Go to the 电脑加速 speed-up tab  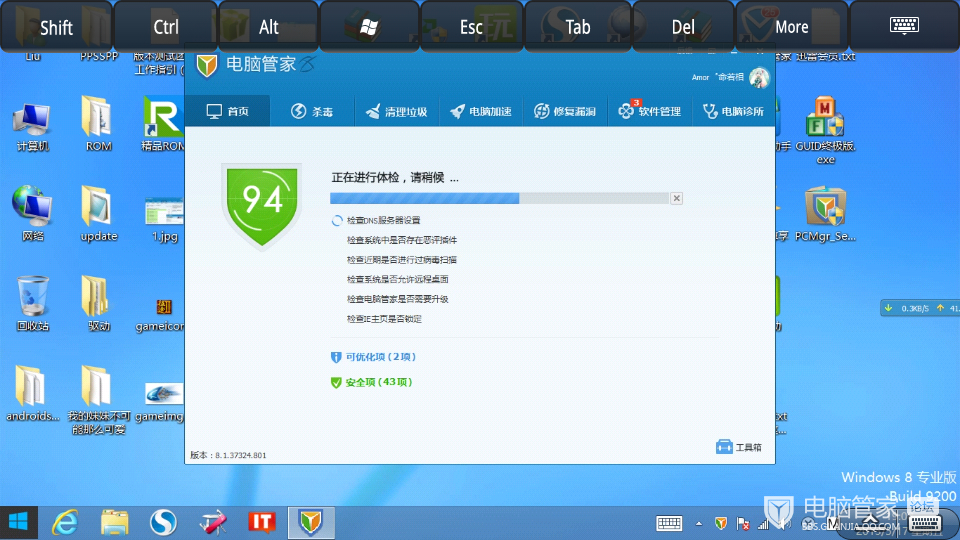tap(481, 111)
